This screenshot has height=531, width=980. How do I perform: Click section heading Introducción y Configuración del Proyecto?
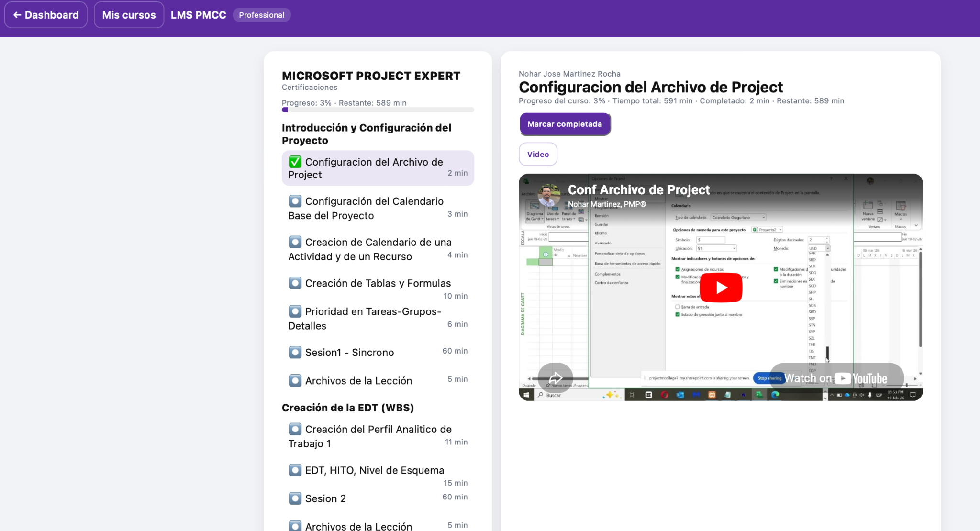367,134
